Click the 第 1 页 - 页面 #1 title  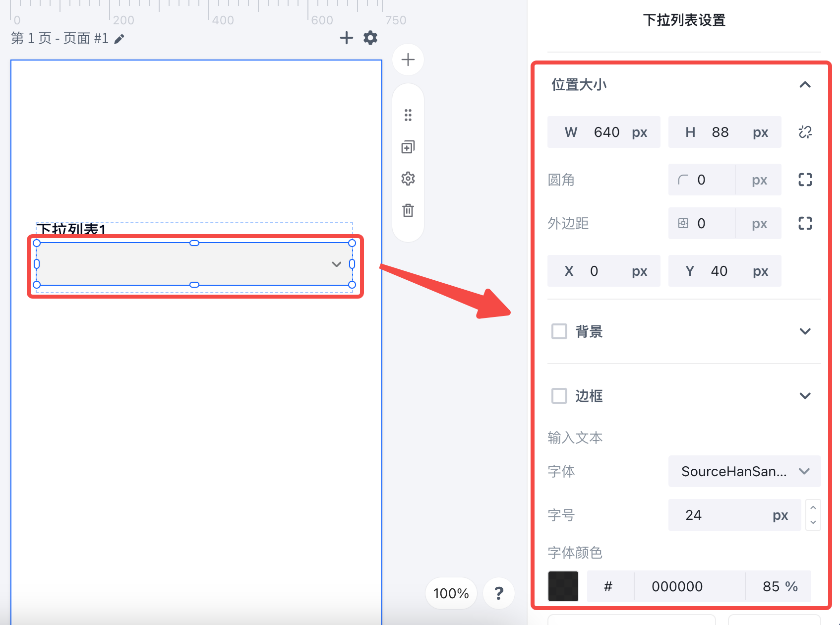click(x=60, y=38)
